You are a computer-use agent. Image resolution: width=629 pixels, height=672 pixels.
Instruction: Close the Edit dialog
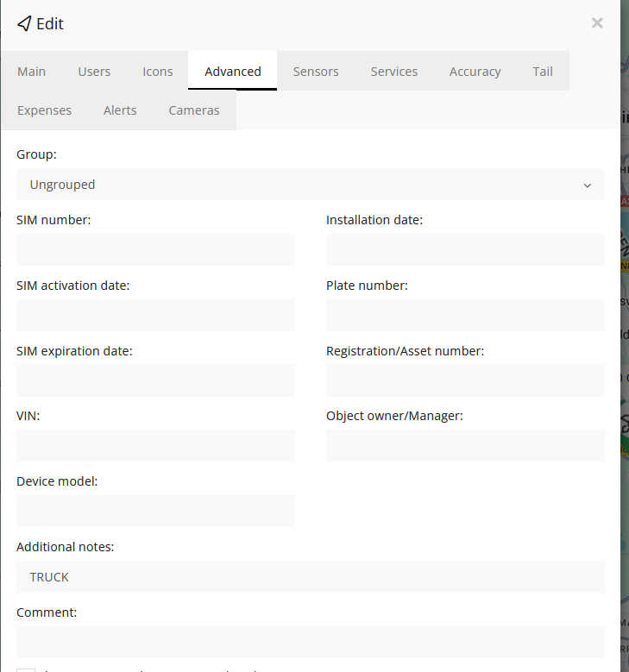point(597,23)
